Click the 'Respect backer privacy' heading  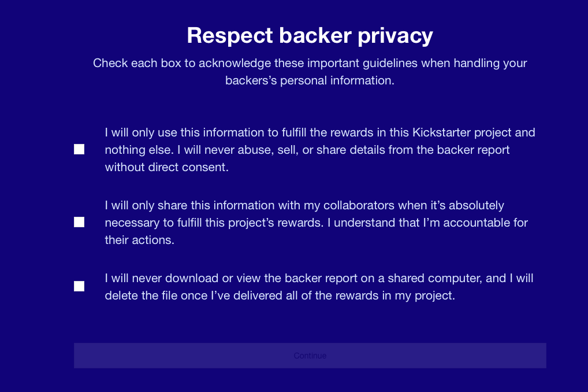310,36
